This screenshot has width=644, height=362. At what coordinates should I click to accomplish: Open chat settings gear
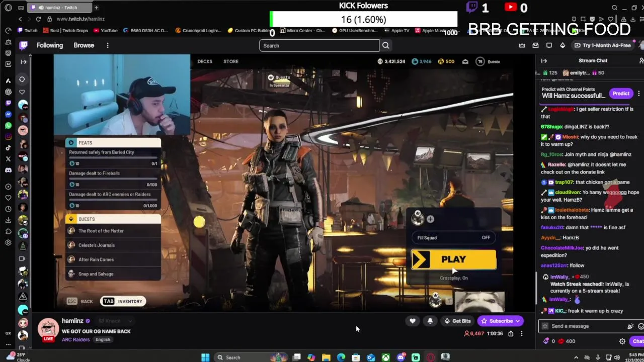(622, 341)
